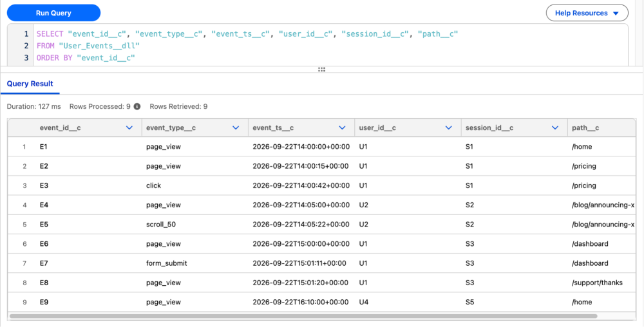The width and height of the screenshot is (644, 327).
Task: Click the /dashboard path cell in row E6
Action: tap(590, 244)
